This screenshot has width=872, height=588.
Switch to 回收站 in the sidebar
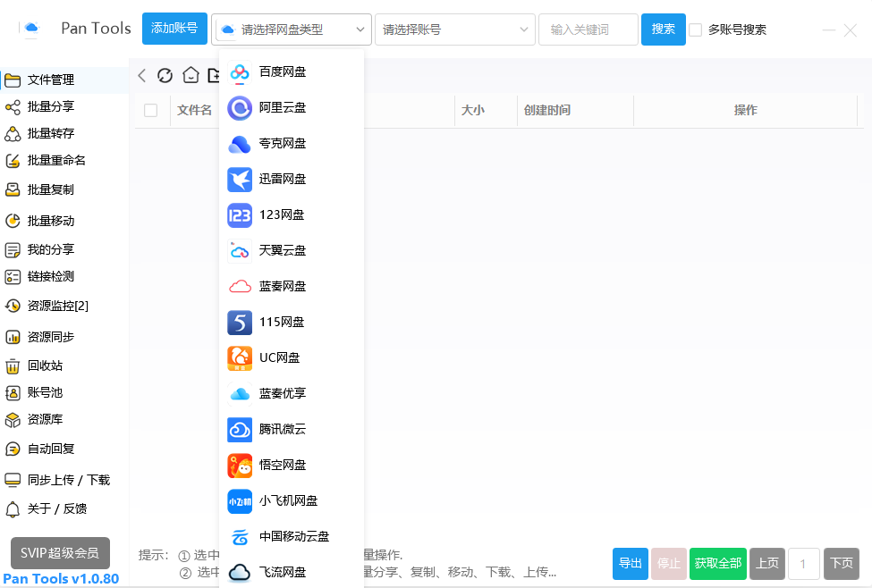point(45,365)
